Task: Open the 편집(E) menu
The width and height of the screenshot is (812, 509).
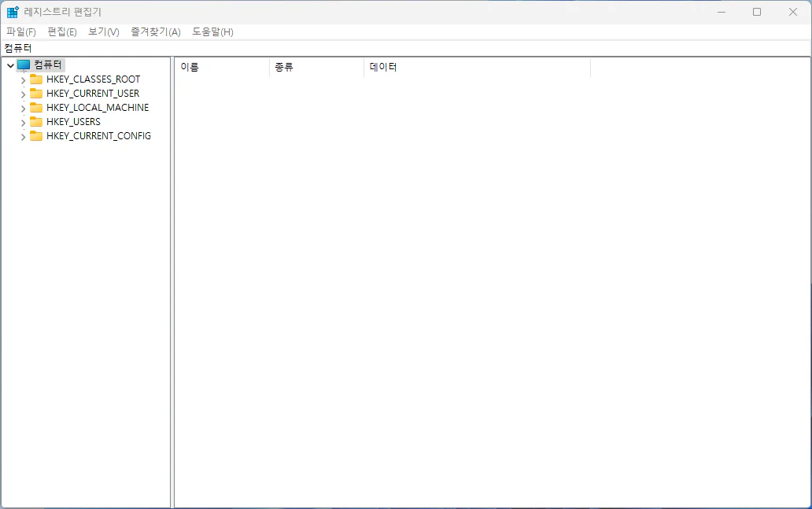Action: tap(62, 32)
